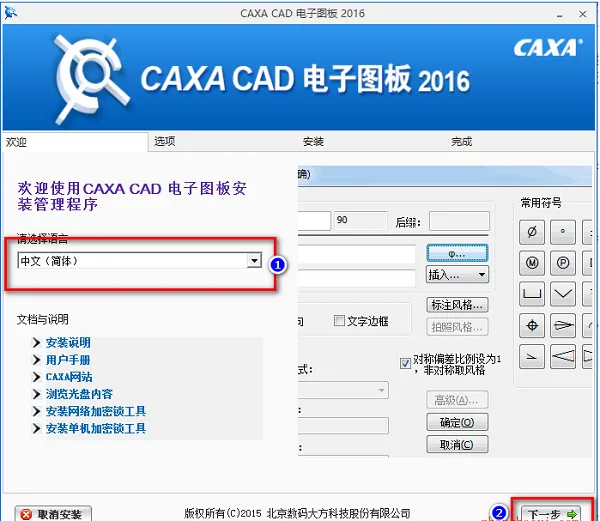Switch to the 安装 tab
The height and width of the screenshot is (521, 600).
point(313,142)
